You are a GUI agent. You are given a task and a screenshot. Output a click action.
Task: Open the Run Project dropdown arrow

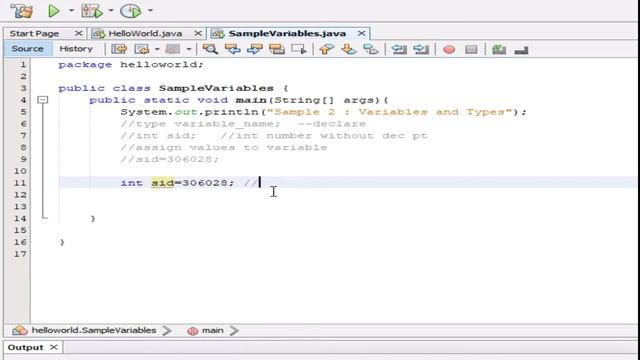pos(71,10)
